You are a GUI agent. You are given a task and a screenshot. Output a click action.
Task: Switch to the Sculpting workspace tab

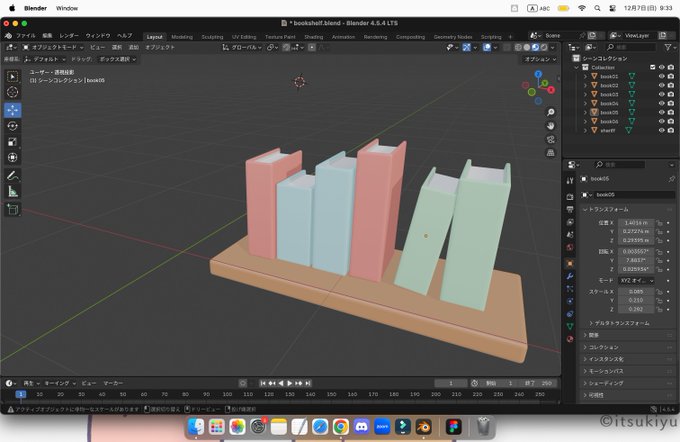212,37
